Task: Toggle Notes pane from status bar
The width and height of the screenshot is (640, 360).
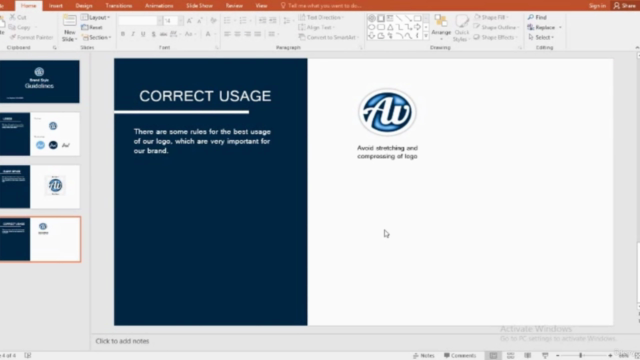Action: pyautogui.click(x=424, y=356)
